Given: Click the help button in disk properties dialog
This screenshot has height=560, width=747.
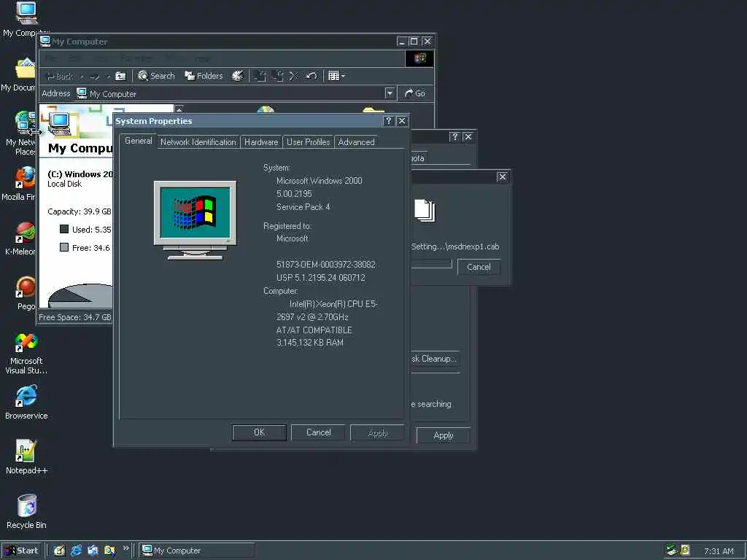Looking at the screenshot, I should [x=455, y=137].
